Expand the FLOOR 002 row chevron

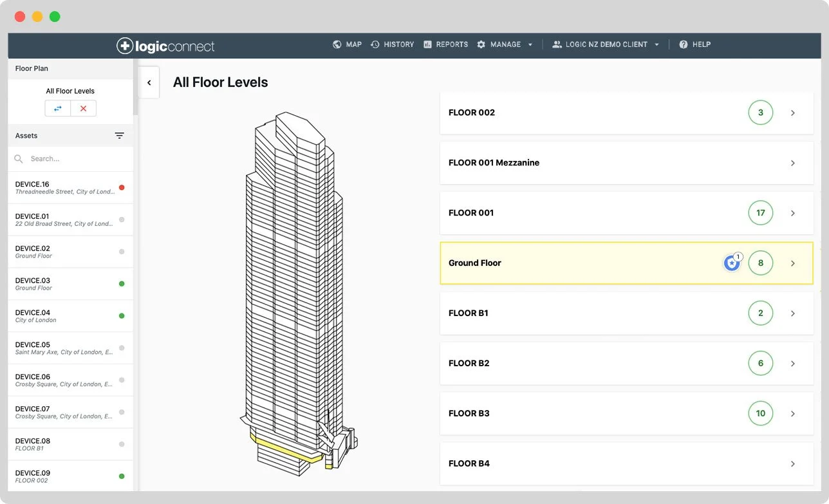793,113
